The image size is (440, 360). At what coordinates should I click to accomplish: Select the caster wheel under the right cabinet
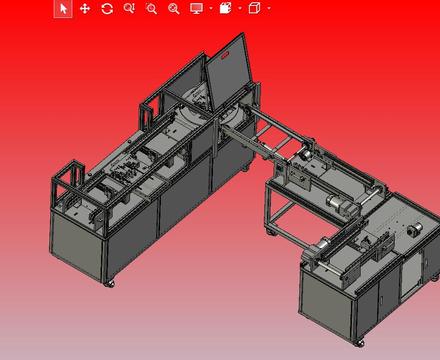pyautogui.click(x=359, y=343)
